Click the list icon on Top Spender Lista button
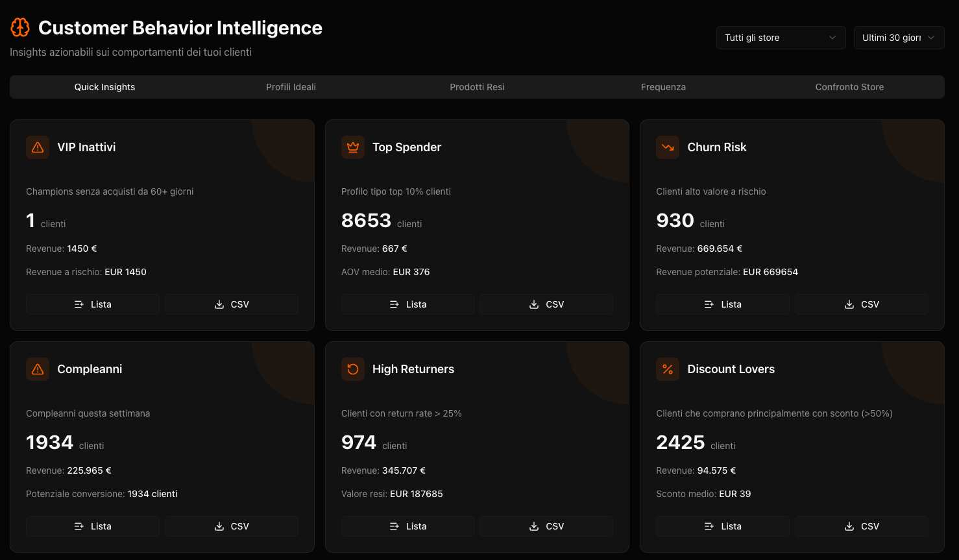Viewport: 959px width, 560px height. 394,304
